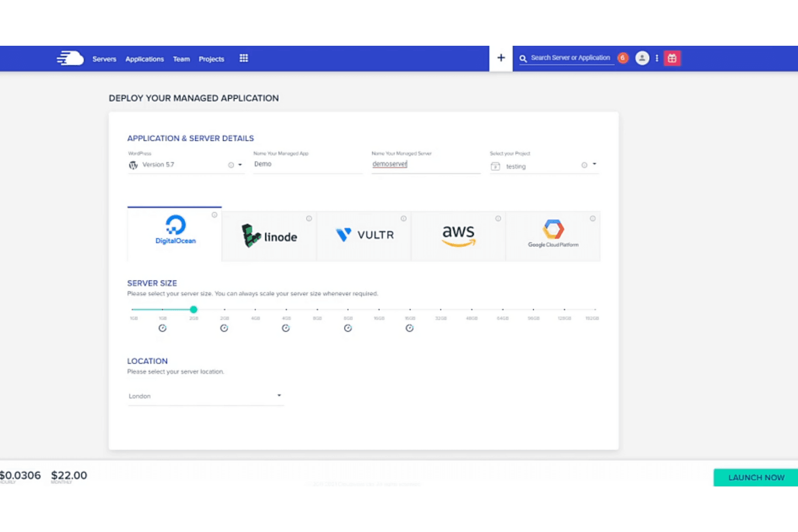Viewport: 798px width, 532px height.
Task: Click premium gauge icon under 16GB
Action: tap(410, 328)
